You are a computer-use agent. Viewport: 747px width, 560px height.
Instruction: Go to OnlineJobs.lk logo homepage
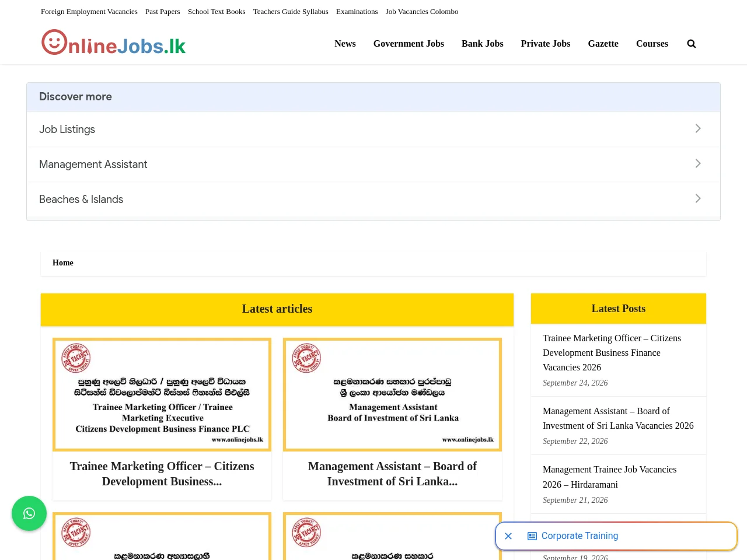[114, 43]
